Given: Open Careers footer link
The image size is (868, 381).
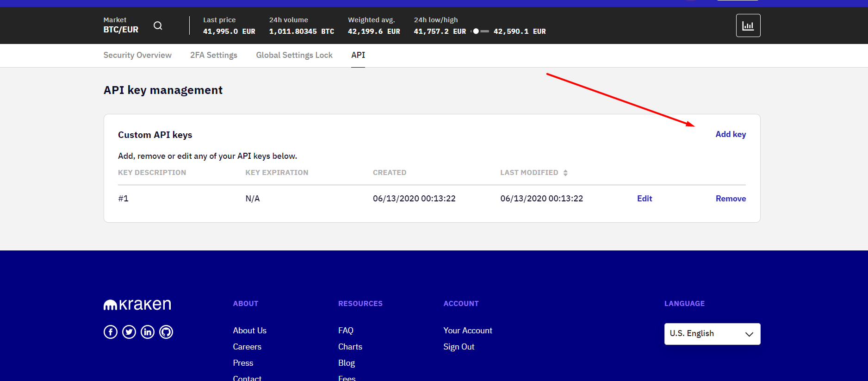Looking at the screenshot, I should click(247, 347).
